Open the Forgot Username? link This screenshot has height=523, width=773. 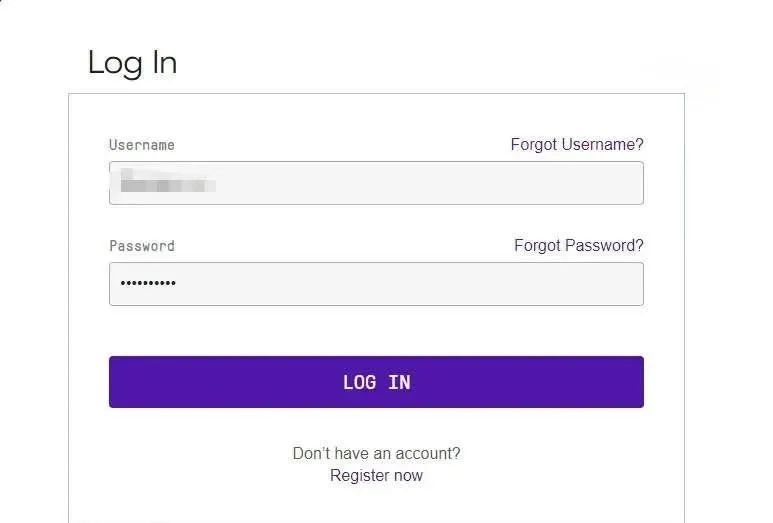click(577, 145)
